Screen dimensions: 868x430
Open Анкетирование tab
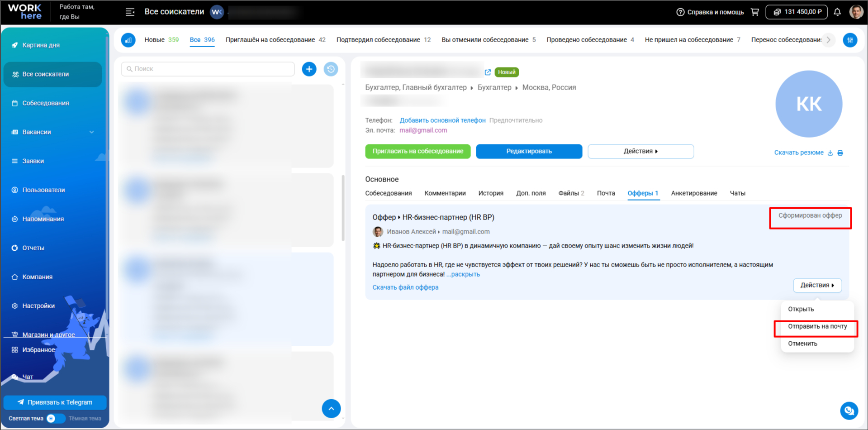[694, 193]
